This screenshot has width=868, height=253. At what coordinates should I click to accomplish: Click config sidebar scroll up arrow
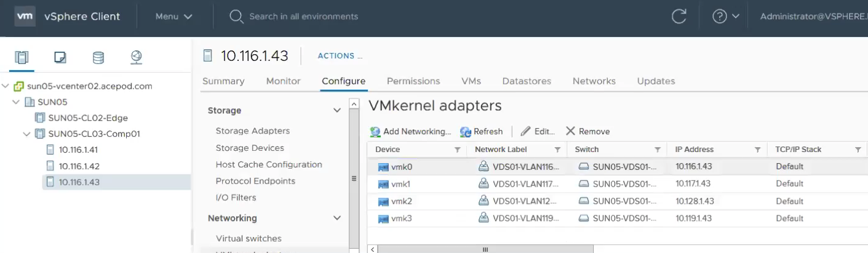(354, 104)
